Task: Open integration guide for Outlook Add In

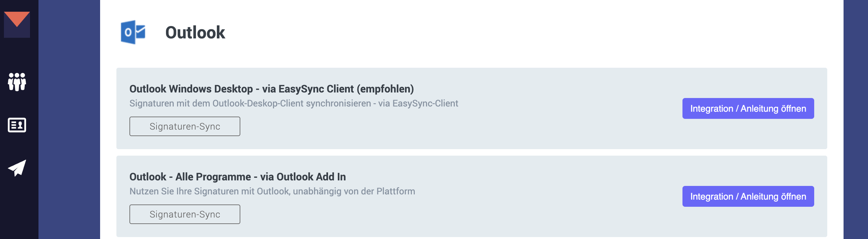Action: [x=748, y=196]
